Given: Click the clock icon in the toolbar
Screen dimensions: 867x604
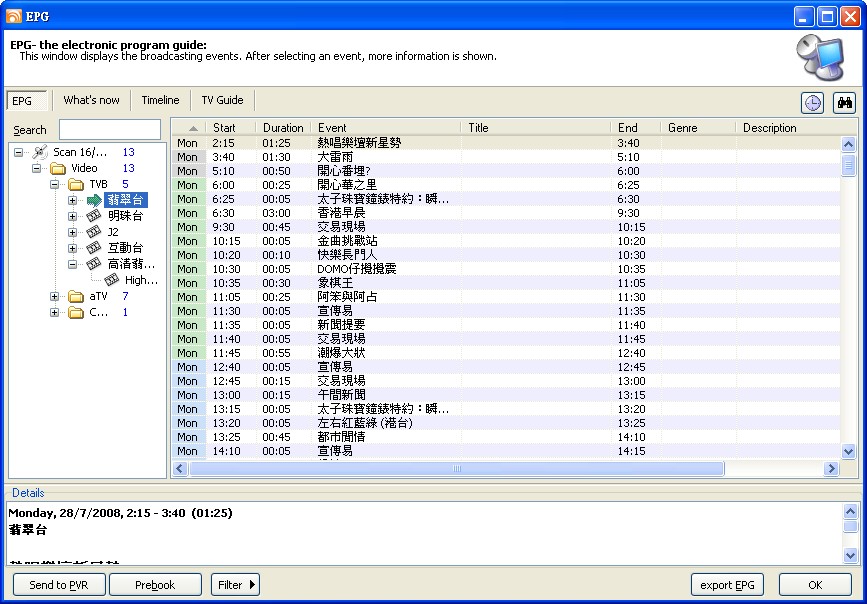Looking at the screenshot, I should [x=813, y=103].
